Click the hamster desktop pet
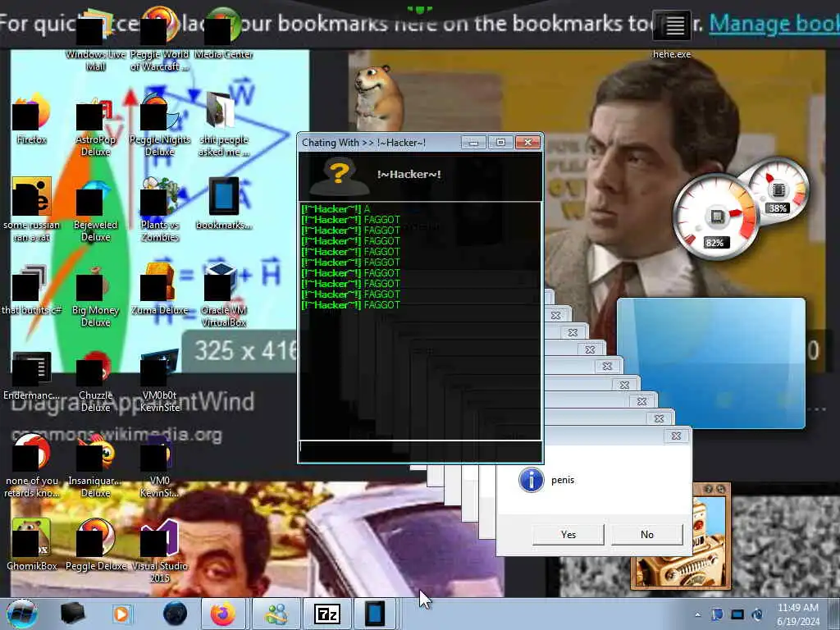Viewport: 840px width, 630px height. [x=377, y=97]
